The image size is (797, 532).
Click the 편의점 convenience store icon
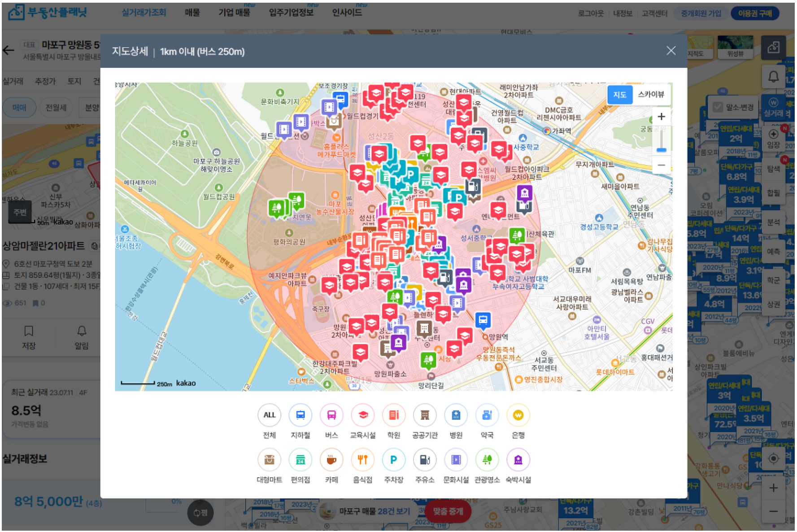[301, 460]
